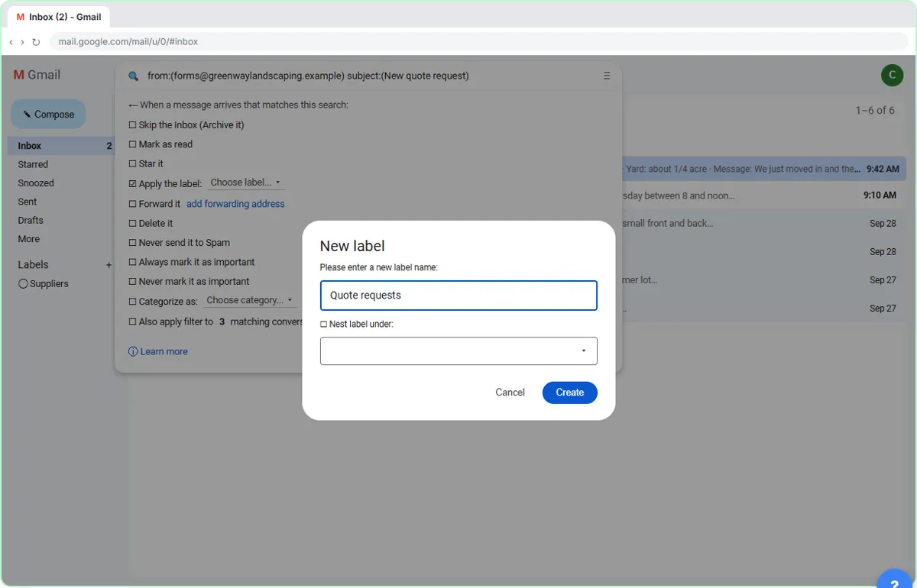917x588 pixels.
Task: Tick the Star it checkbox
Action: pos(132,164)
